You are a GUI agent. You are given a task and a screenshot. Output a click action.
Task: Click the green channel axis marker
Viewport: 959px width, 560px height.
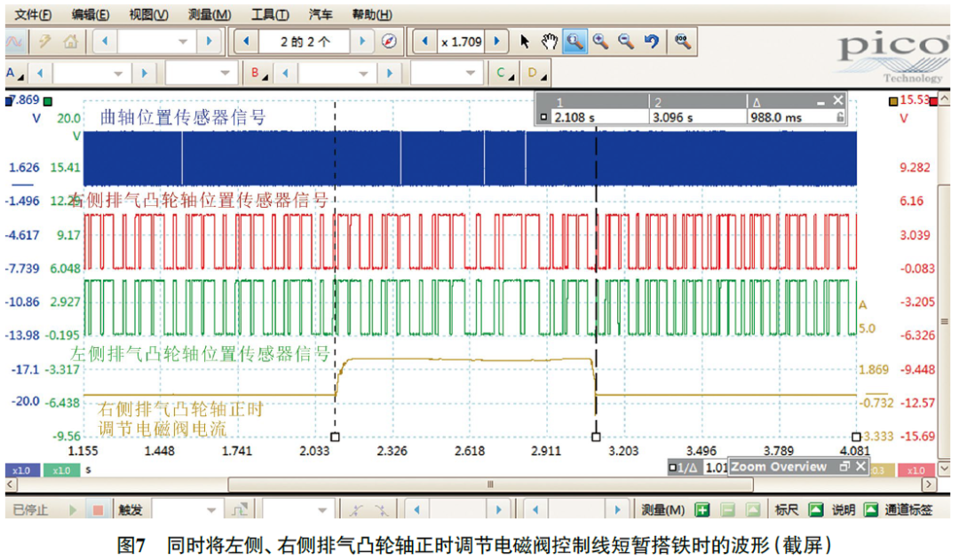coord(48,101)
